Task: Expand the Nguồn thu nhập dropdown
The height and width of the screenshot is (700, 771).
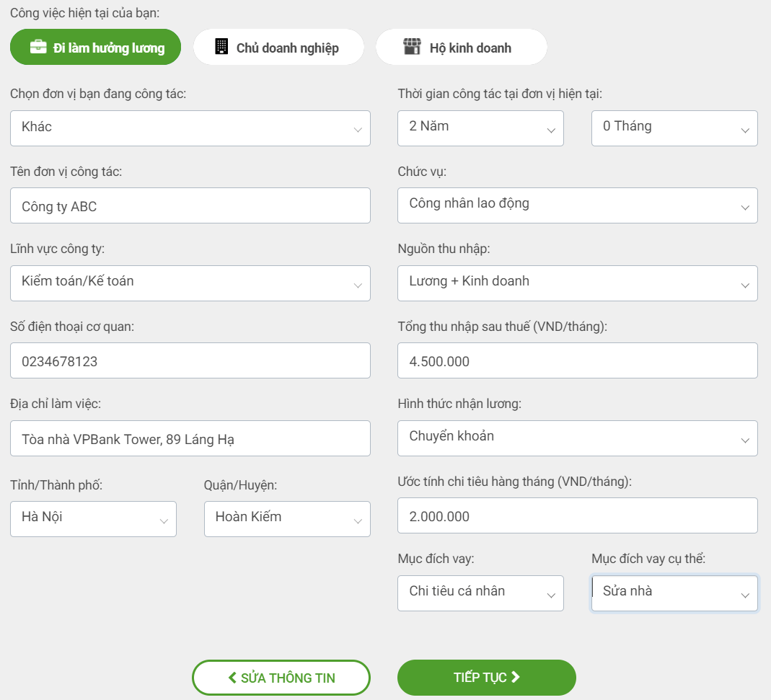Action: pos(577,283)
